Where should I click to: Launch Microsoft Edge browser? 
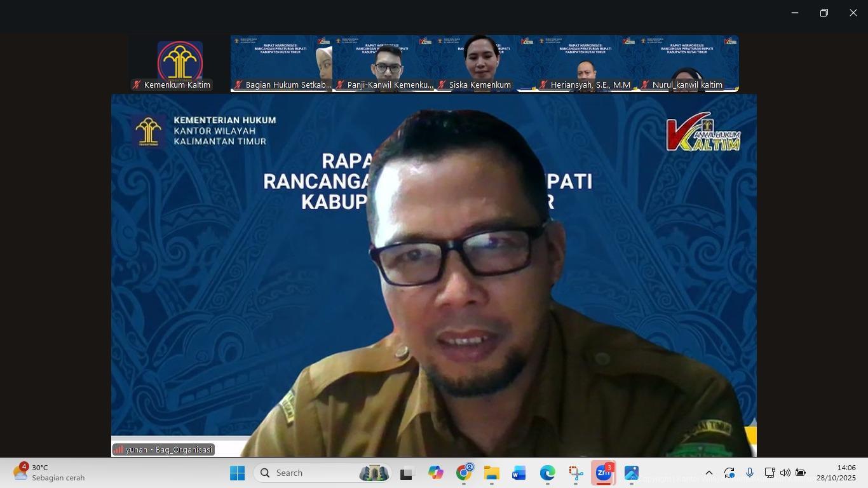pyautogui.click(x=547, y=473)
